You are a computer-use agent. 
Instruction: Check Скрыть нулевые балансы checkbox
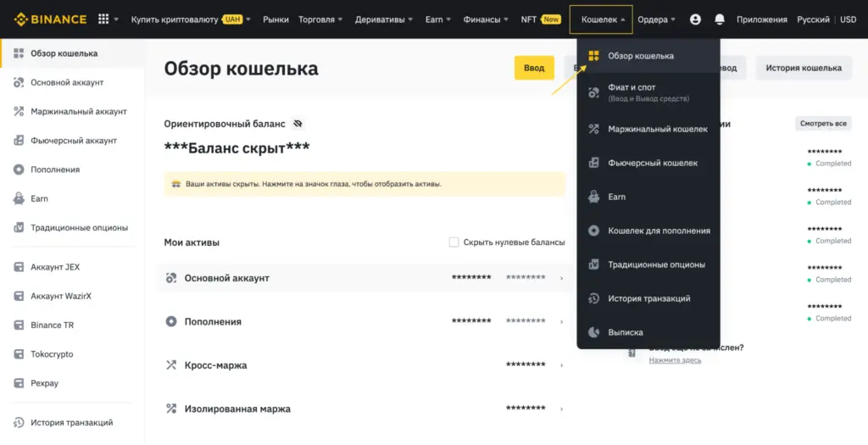(454, 242)
